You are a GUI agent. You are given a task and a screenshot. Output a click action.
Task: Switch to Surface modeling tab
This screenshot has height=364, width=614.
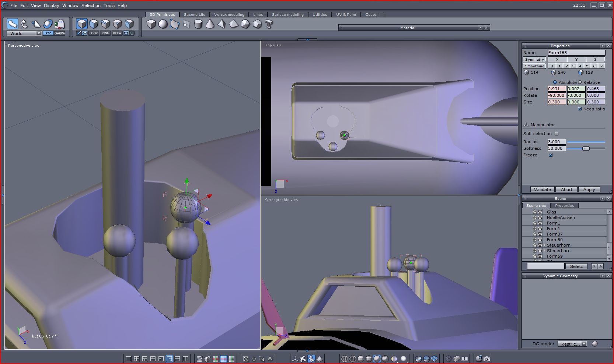[x=287, y=15]
